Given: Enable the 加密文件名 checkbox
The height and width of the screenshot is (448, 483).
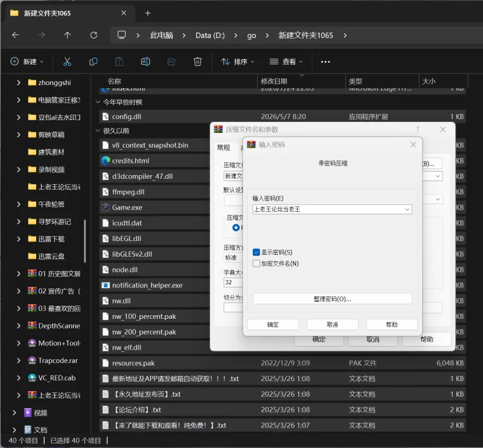Looking at the screenshot, I should [x=256, y=263].
